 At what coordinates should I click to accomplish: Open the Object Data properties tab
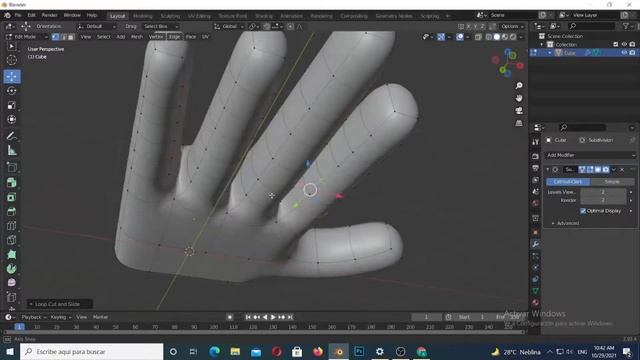point(536,291)
